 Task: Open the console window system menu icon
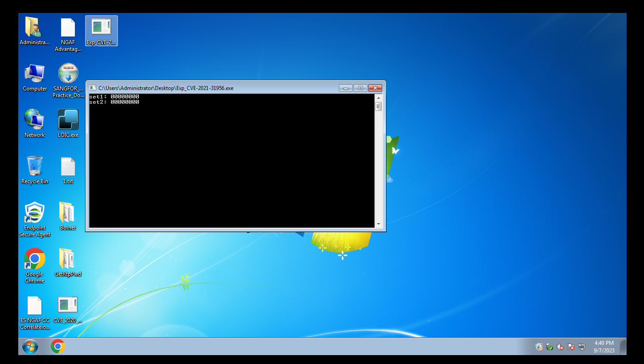pos(93,88)
